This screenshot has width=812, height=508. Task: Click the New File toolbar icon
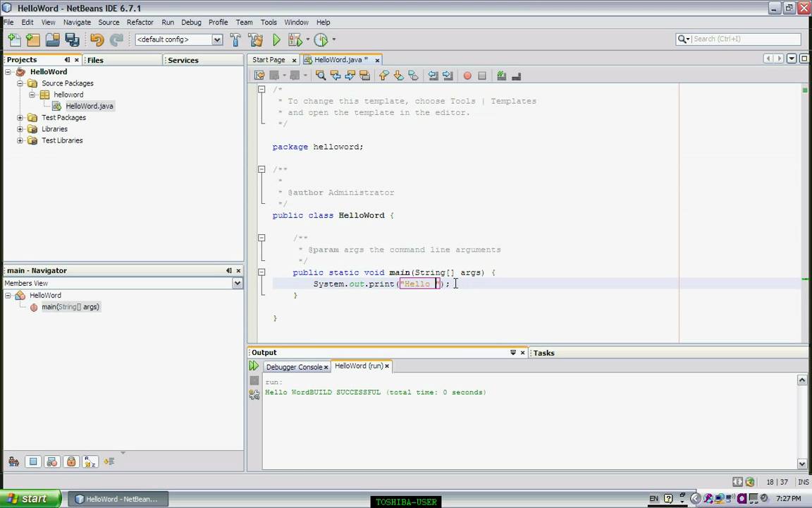point(15,40)
